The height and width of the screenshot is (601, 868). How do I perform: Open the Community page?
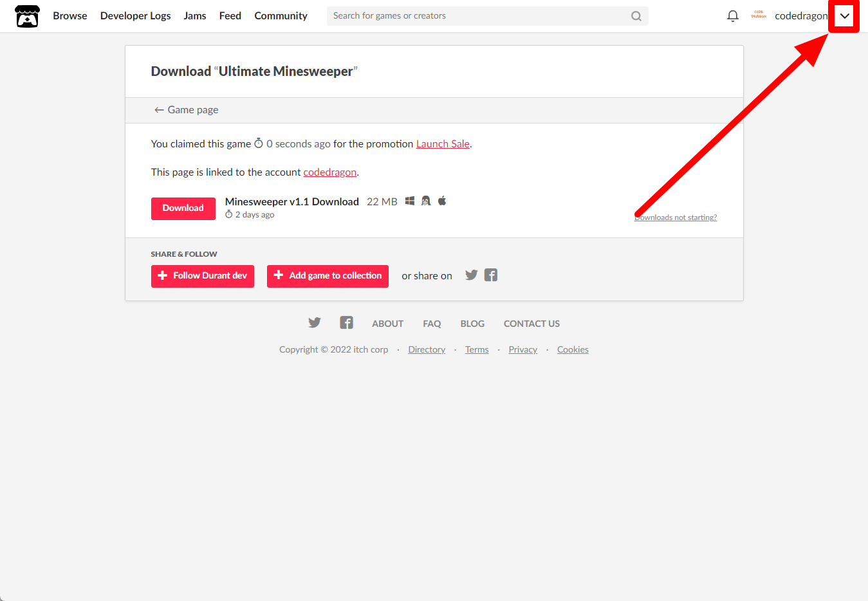[281, 16]
